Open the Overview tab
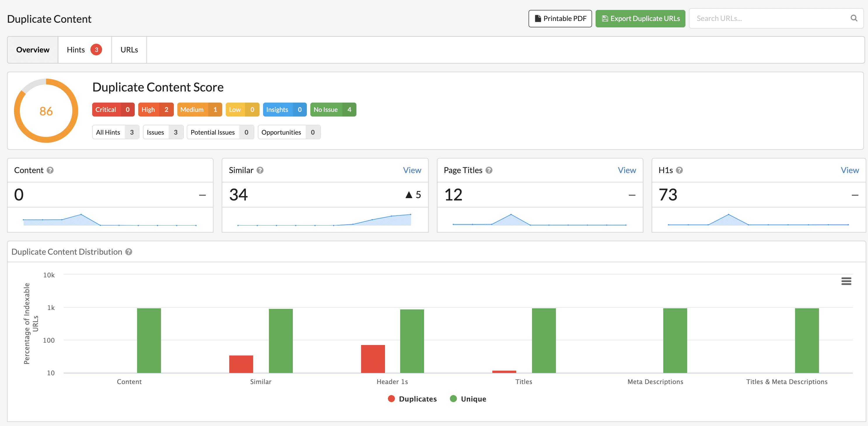 coord(33,50)
